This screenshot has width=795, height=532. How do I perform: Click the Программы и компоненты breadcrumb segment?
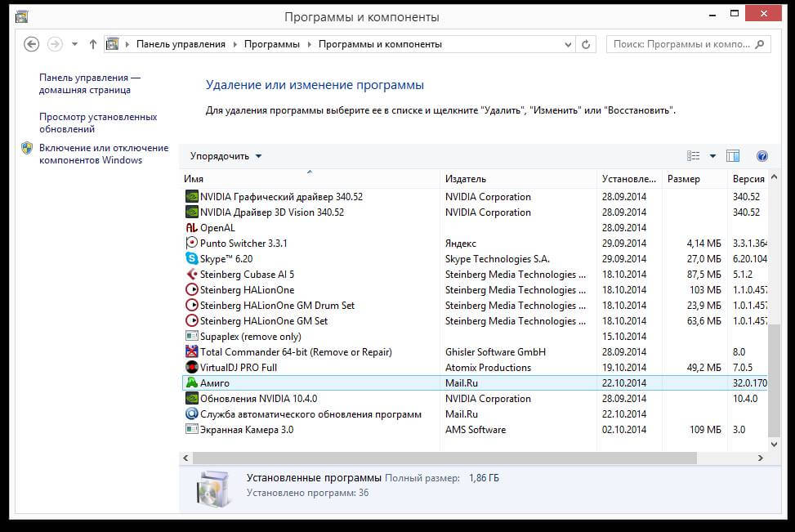point(380,44)
